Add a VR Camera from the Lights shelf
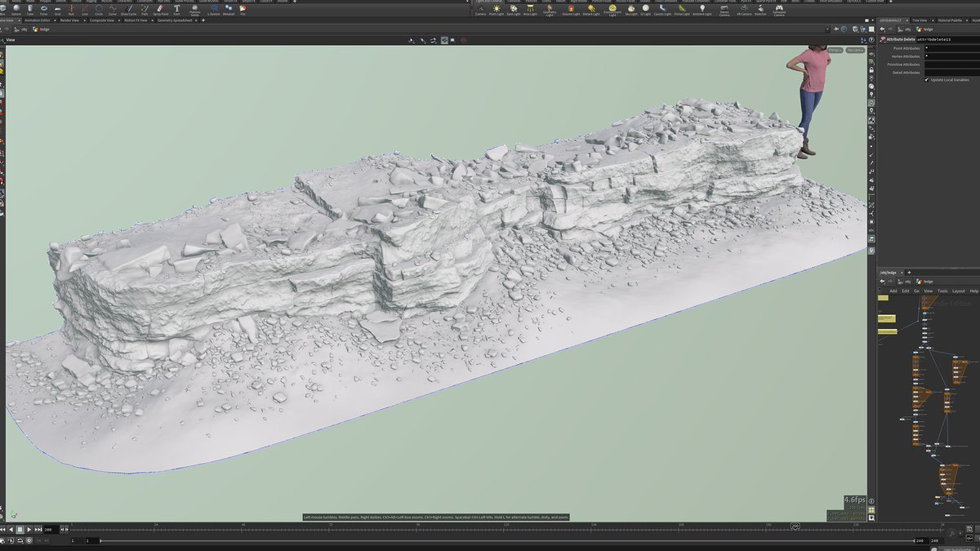Screen dimensions: 980x551 (744, 10)
